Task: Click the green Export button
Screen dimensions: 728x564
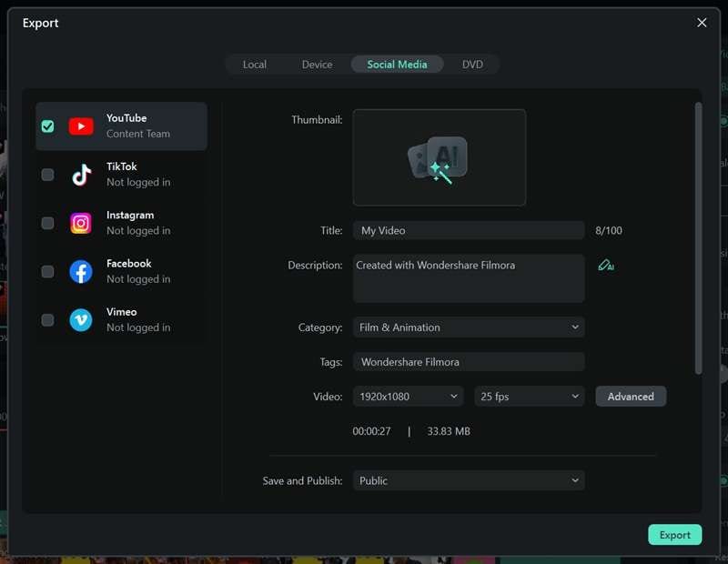Action: (x=674, y=535)
